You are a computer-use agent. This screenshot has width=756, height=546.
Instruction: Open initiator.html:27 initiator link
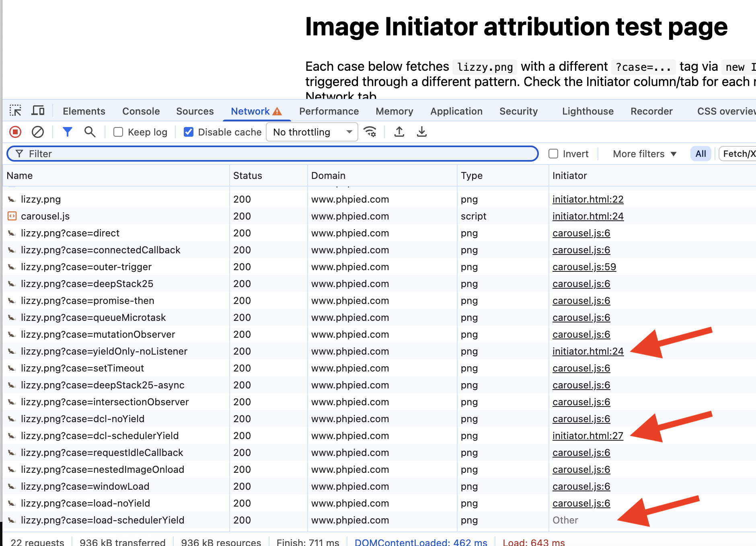[x=588, y=436]
